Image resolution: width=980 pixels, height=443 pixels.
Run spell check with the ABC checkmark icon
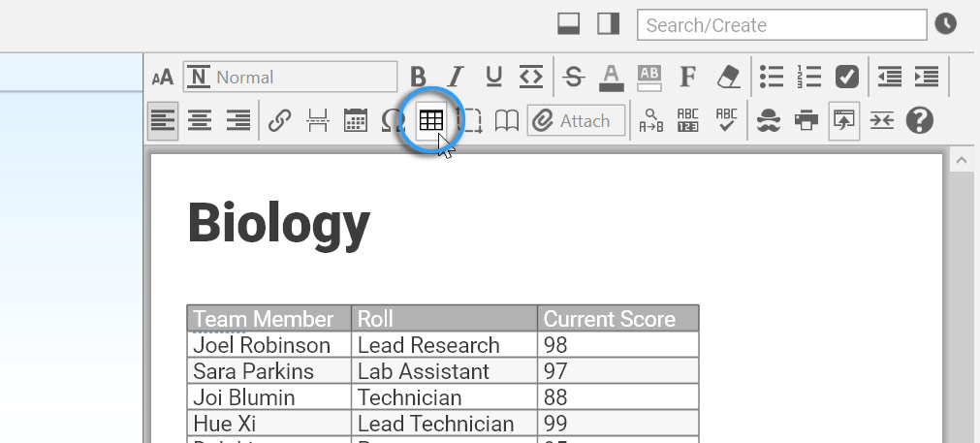tap(726, 121)
